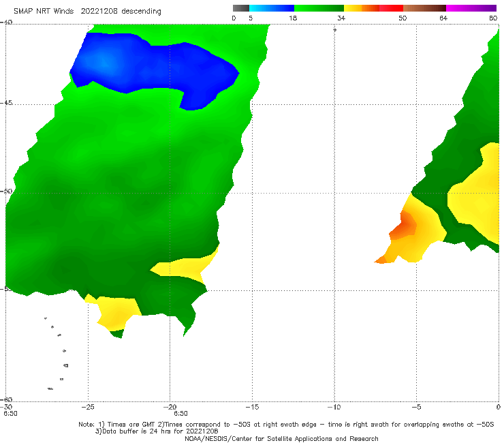
Task: Click the '-25' longitude axis label
Action: pos(88,407)
